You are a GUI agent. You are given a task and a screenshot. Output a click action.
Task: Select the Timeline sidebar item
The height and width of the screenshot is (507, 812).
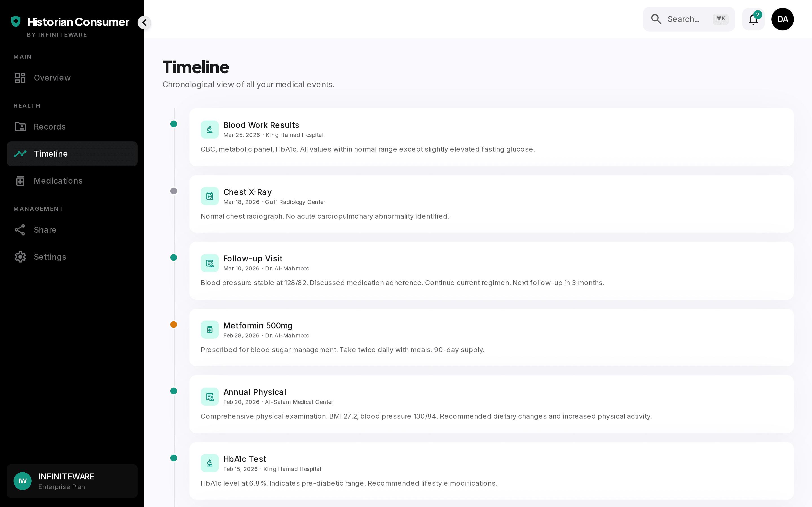(x=72, y=154)
